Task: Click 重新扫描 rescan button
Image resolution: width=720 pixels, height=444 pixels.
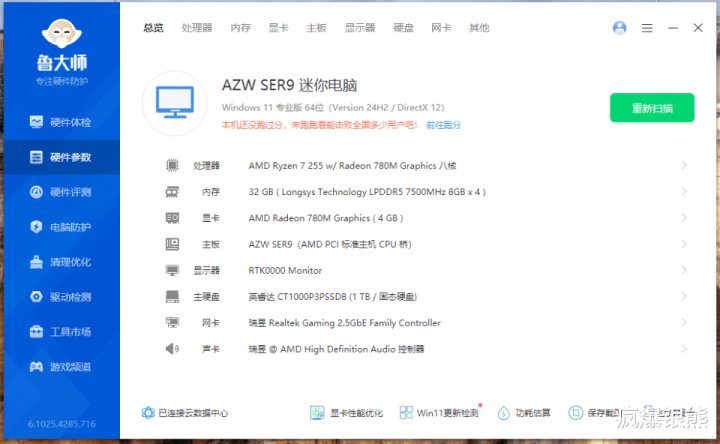Action: click(x=652, y=108)
